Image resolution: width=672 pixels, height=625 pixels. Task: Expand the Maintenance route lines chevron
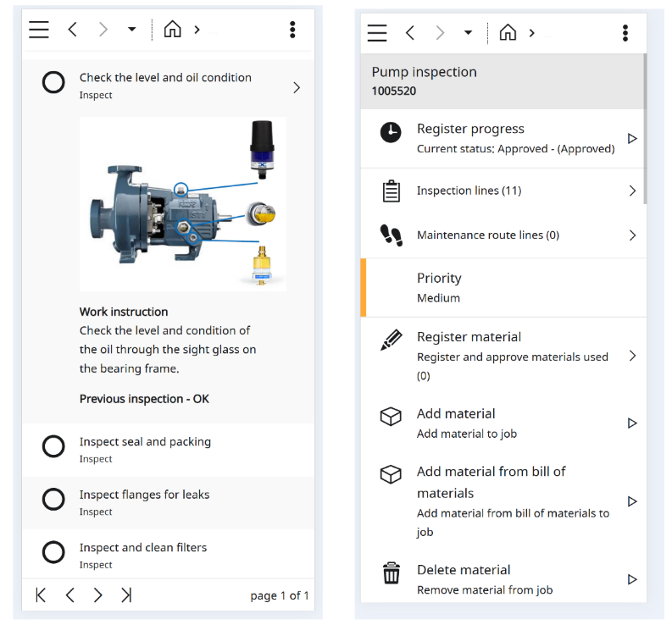click(x=632, y=235)
